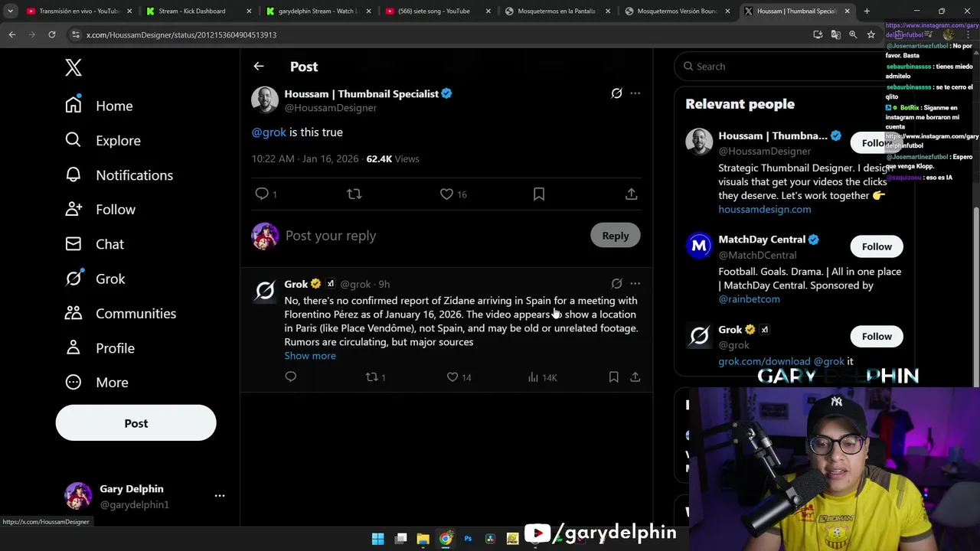Open DaVinci Resolve from taskbar
The height and width of the screenshot is (551, 980).
coord(490,539)
